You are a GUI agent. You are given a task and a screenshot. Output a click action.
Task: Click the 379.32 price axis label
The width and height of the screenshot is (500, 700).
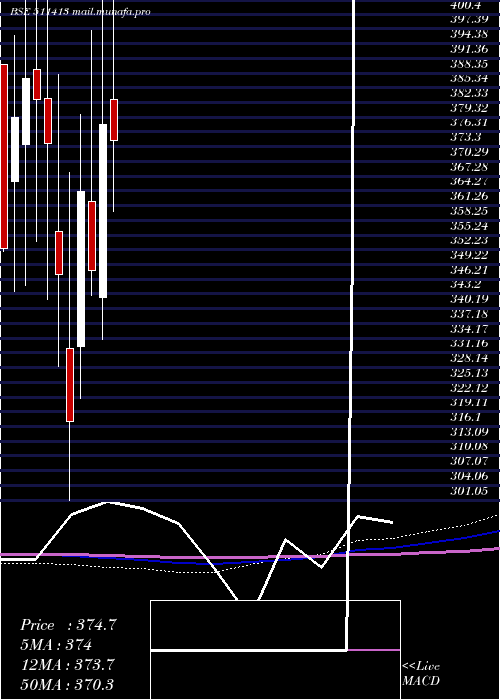click(468, 108)
